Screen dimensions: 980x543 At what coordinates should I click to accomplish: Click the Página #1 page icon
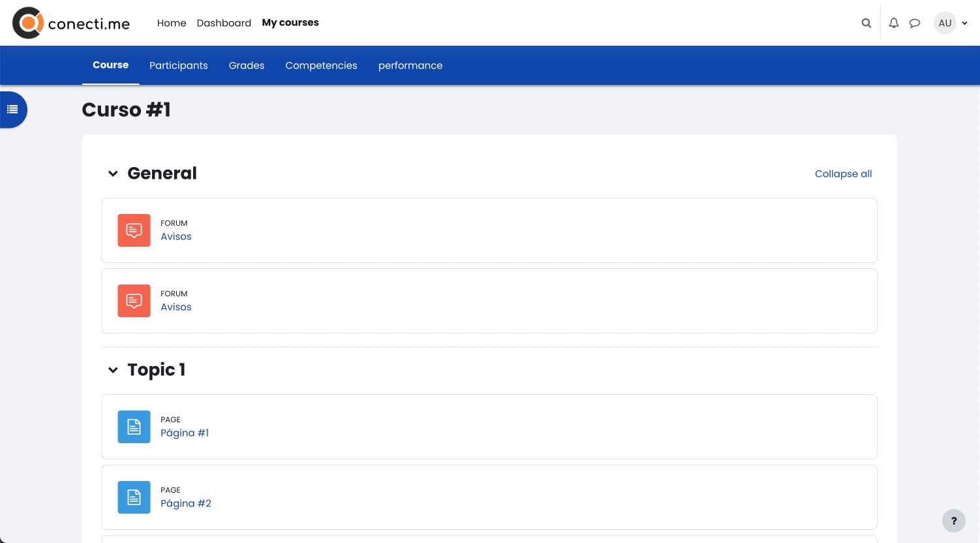tap(134, 427)
